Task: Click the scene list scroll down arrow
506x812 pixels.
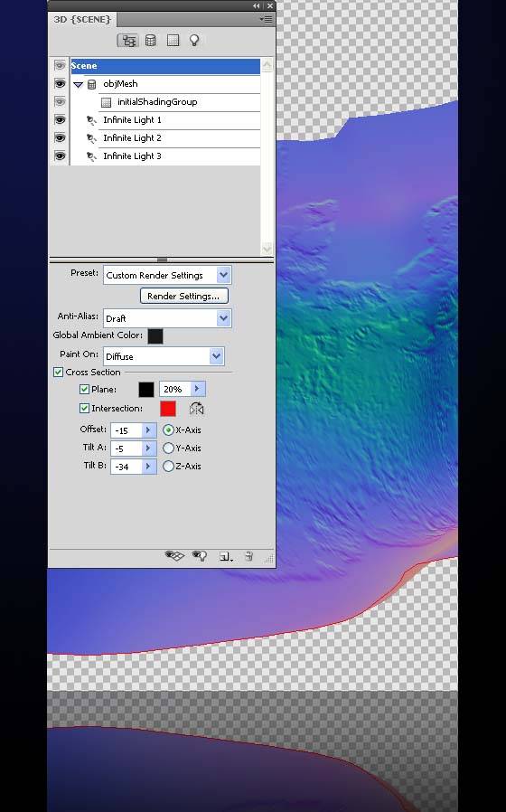Action: tap(267, 249)
